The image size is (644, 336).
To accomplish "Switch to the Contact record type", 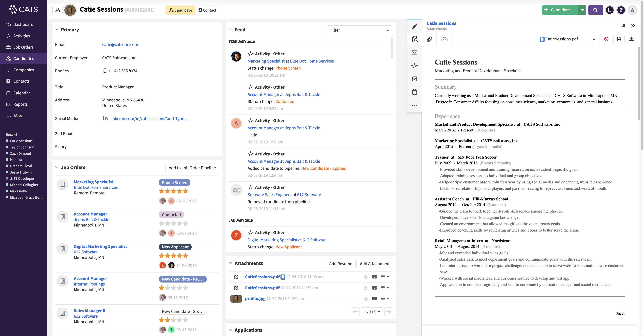I will [207, 10].
